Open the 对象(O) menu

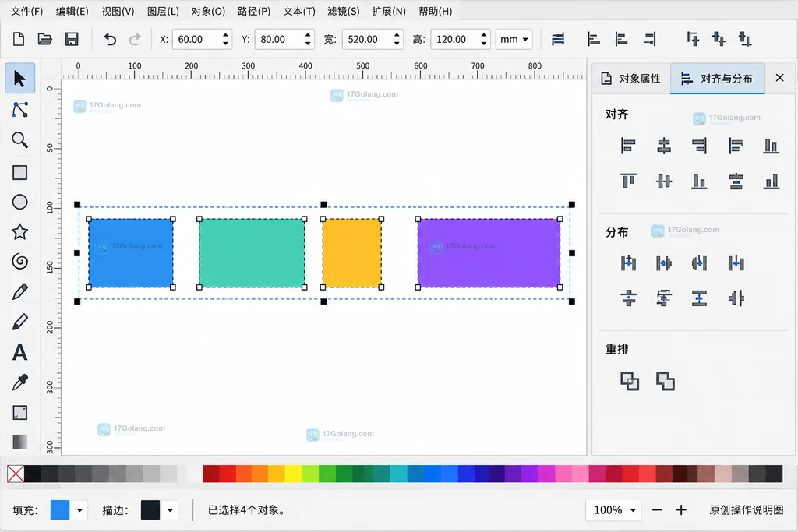pos(208,11)
